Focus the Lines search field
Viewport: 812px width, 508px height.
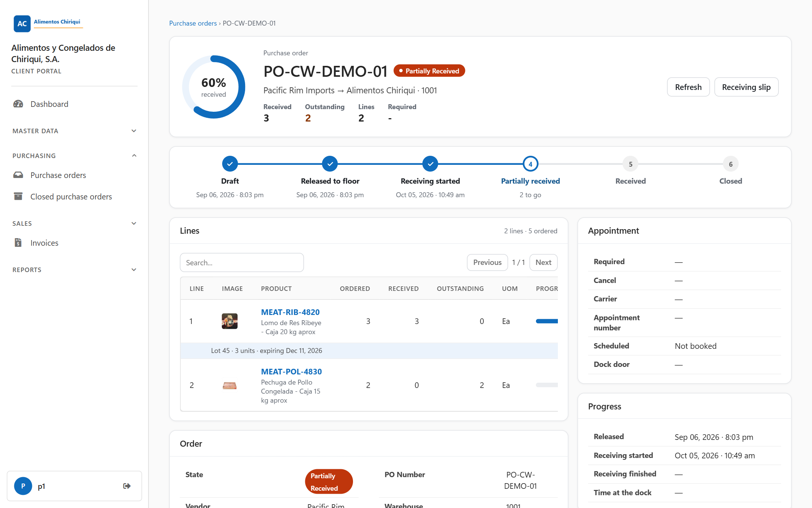[242, 262]
